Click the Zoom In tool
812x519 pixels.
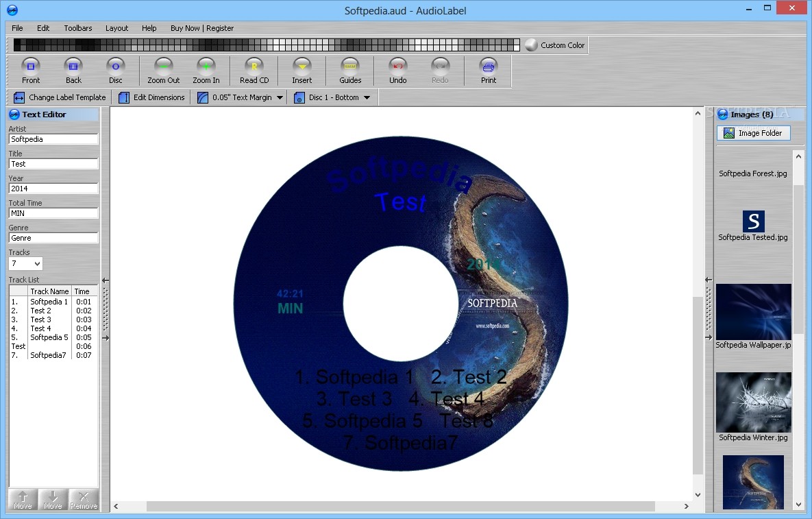[206, 71]
